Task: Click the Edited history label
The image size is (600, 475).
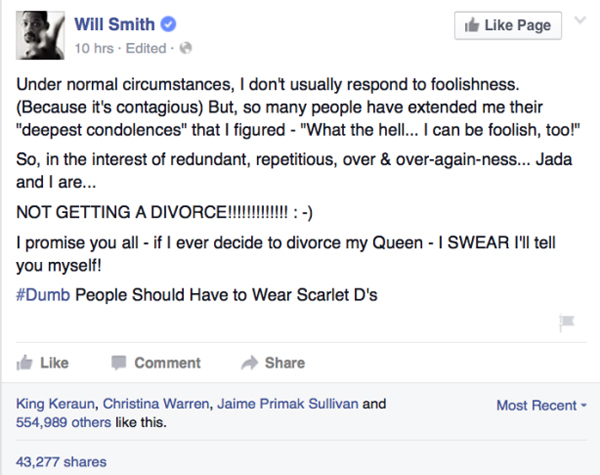Action: (146, 48)
